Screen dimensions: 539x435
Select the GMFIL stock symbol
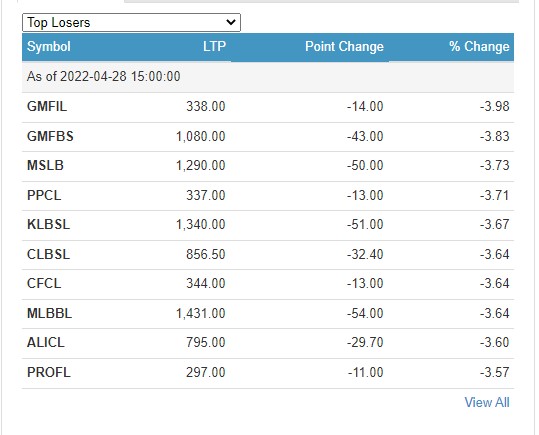tap(47, 106)
